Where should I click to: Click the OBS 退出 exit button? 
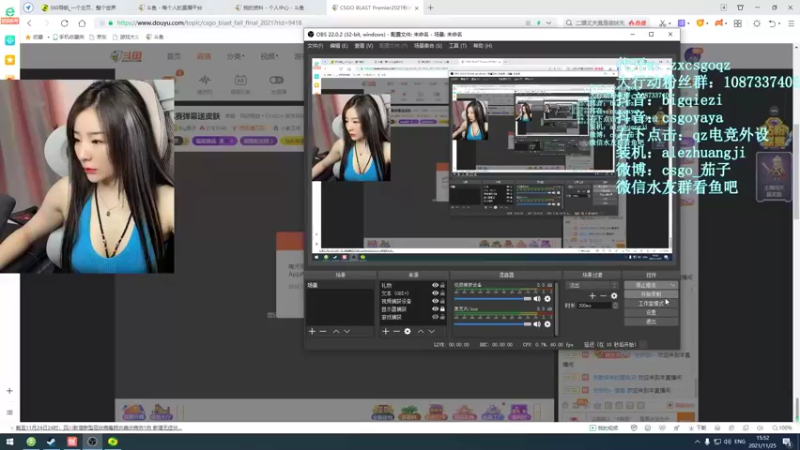(x=651, y=321)
